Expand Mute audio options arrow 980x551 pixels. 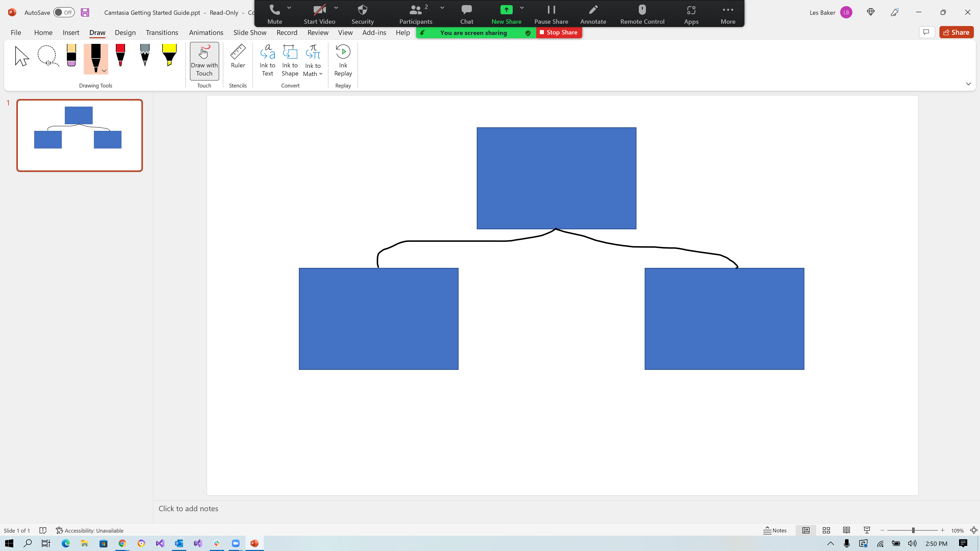(x=289, y=8)
